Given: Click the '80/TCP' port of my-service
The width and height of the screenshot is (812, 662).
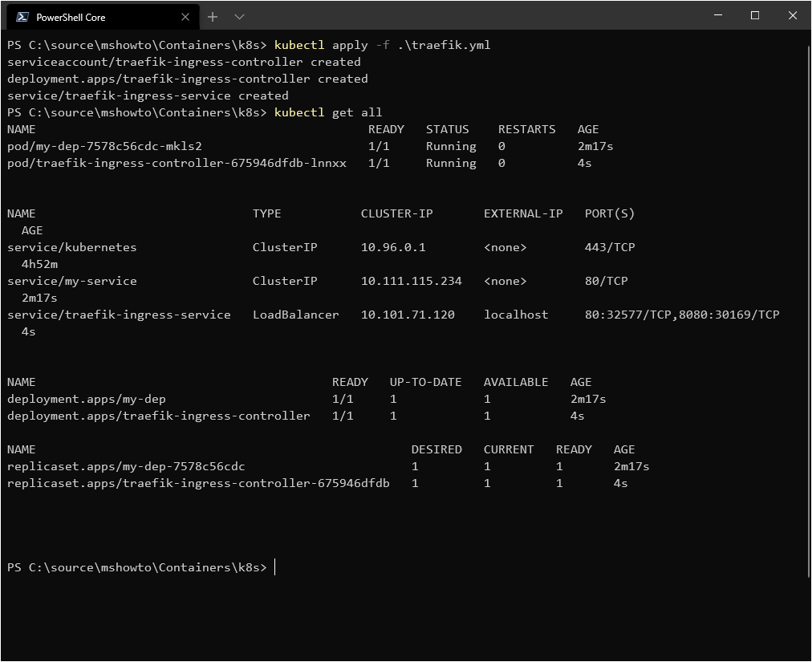Looking at the screenshot, I should point(606,282).
